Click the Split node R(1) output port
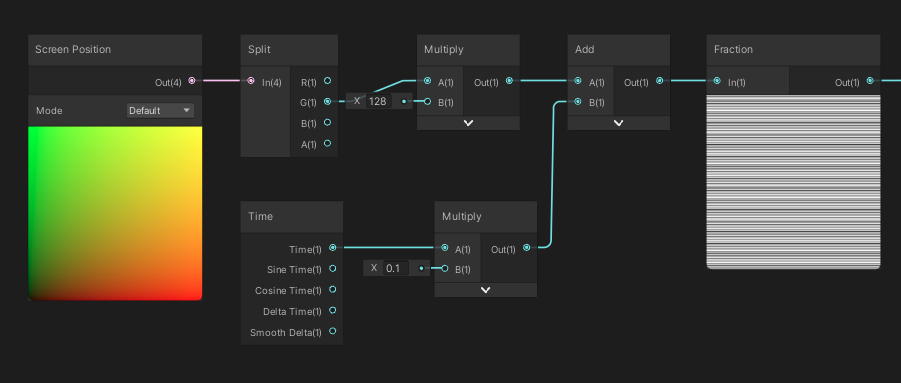901x383 pixels. 328,81
